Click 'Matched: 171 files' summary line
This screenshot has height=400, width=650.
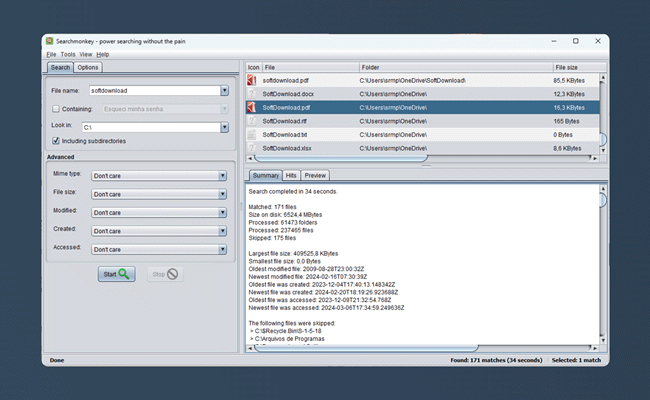[272, 207]
